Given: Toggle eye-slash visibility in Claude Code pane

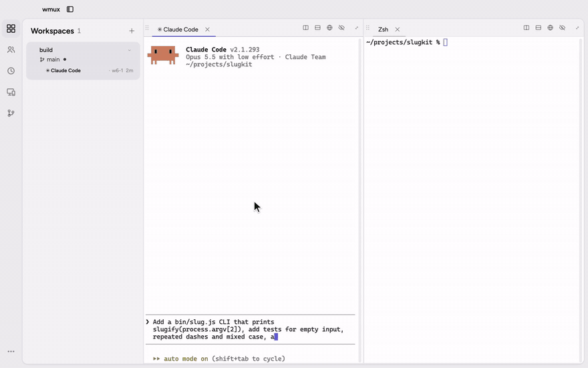Looking at the screenshot, I should [x=341, y=28].
